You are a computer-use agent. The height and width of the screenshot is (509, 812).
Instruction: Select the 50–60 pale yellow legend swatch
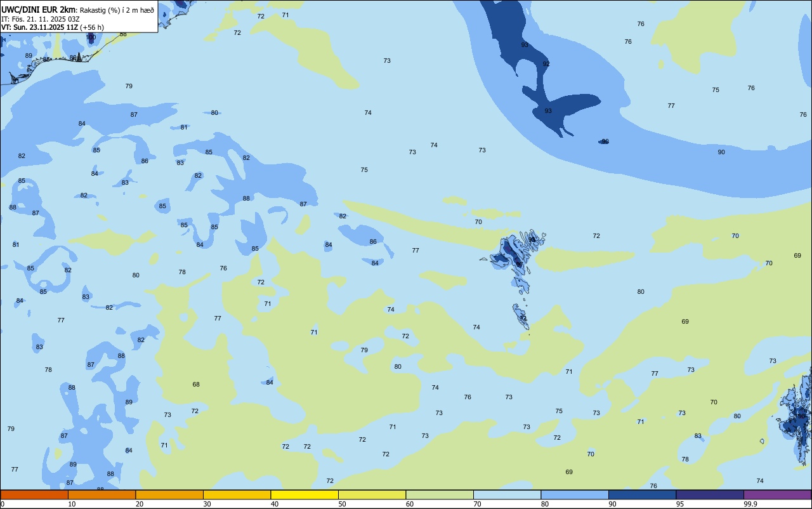[x=372, y=494]
